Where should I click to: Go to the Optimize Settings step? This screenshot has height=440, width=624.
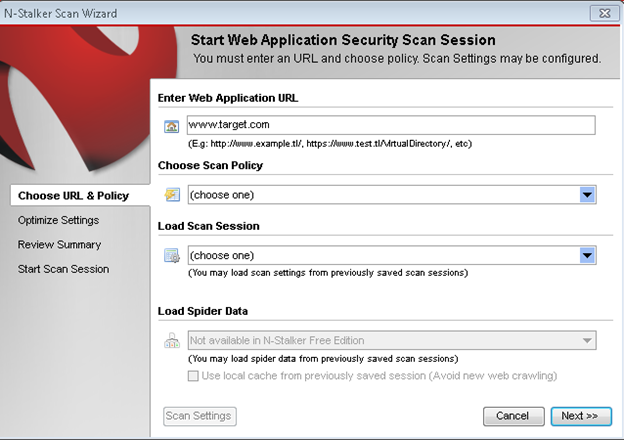[x=58, y=220]
